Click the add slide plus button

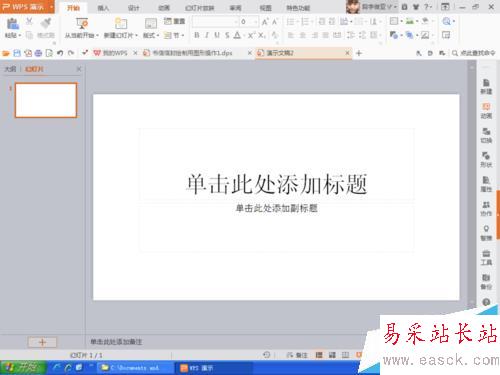[42, 342]
